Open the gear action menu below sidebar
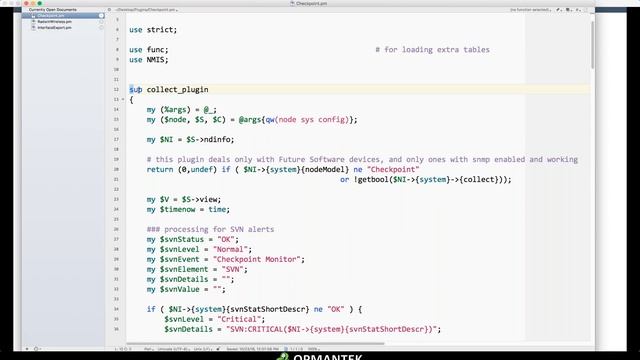The height and width of the screenshot is (360, 640). [37, 349]
